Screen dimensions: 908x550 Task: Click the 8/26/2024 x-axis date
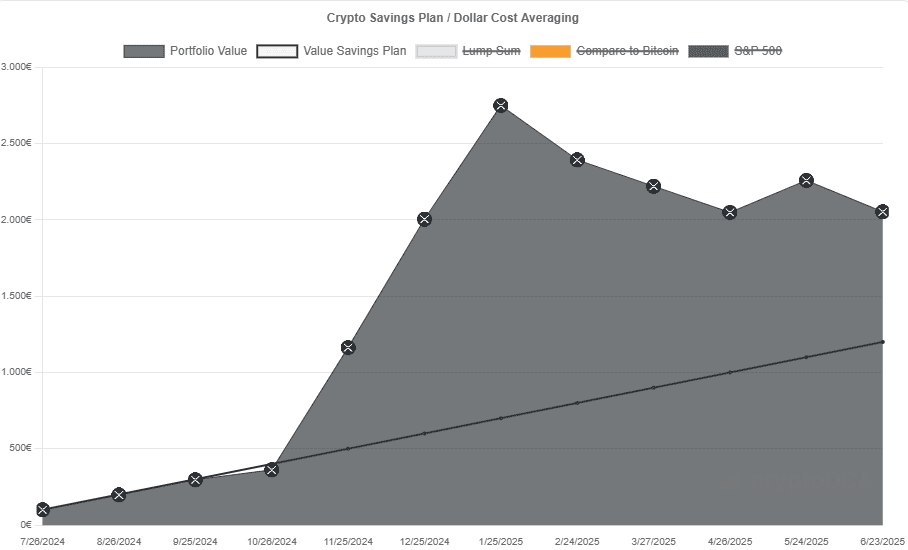[x=119, y=542]
